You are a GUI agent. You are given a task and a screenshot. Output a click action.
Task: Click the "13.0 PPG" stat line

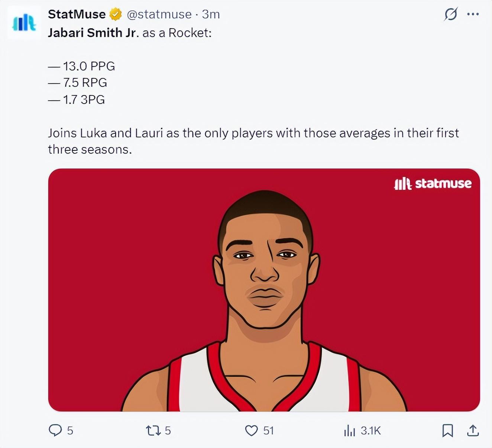[88, 66]
